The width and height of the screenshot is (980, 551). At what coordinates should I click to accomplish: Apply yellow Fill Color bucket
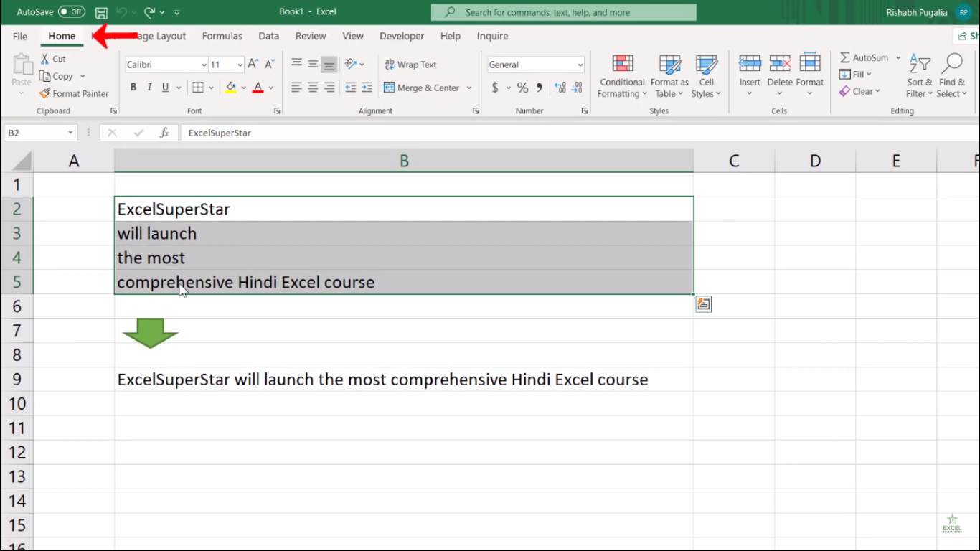click(x=230, y=88)
